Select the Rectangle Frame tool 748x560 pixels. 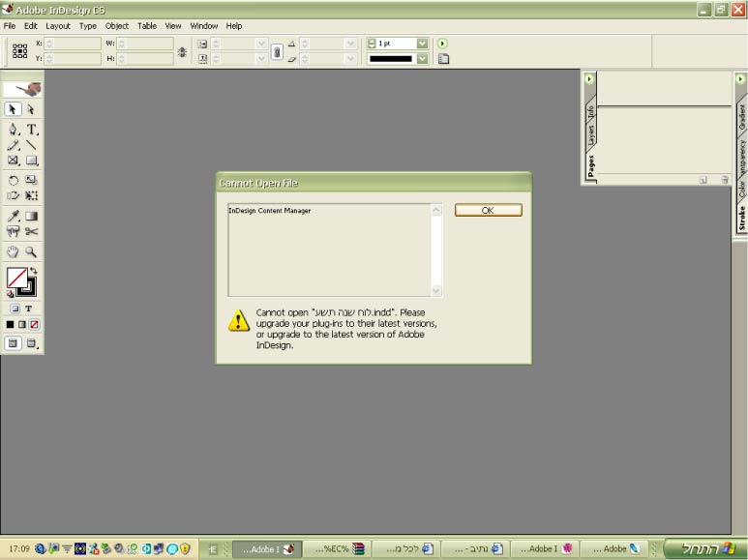pos(13,161)
